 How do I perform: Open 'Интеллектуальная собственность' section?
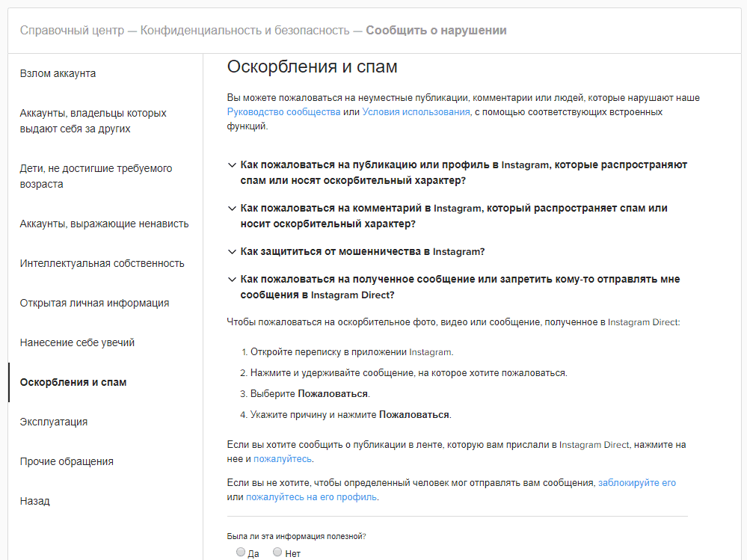coord(102,263)
